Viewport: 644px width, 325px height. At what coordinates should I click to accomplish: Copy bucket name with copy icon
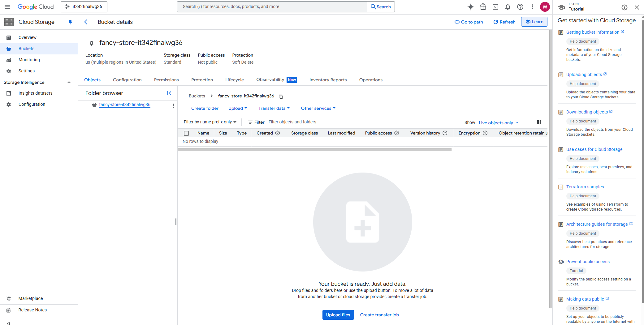coord(281,96)
